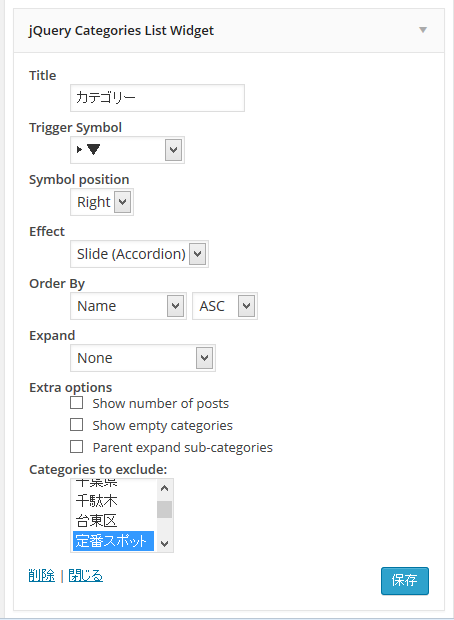Screen dimensions: 454x620
Task: Click the category list scroll down arrow
Action: (x=165, y=544)
